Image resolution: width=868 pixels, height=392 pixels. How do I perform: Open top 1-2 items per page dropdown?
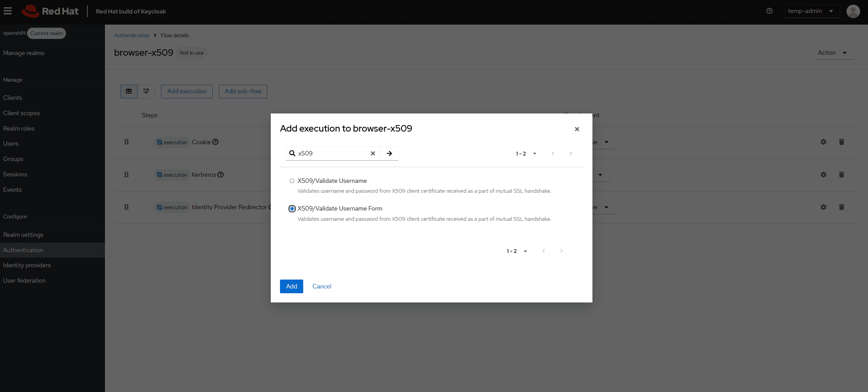coord(526,153)
